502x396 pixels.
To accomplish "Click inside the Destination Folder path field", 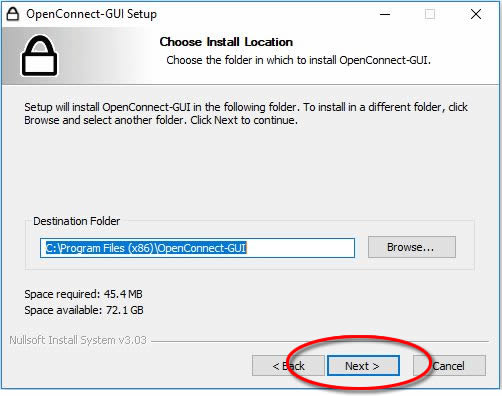I will click(x=197, y=248).
